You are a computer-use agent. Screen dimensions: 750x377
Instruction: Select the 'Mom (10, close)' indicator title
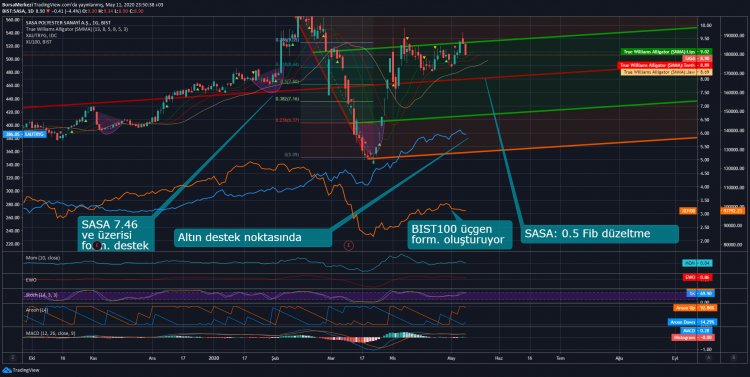[43, 258]
